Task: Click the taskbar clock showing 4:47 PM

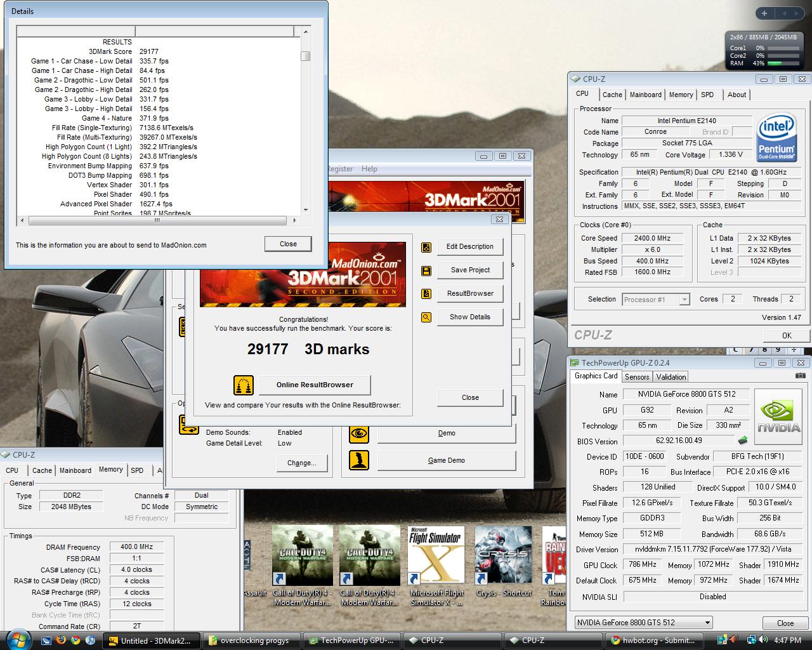Action: tap(787, 640)
